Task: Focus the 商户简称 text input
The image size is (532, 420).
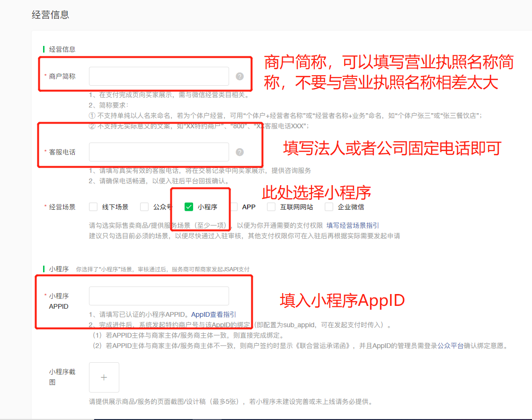Action: pos(159,76)
